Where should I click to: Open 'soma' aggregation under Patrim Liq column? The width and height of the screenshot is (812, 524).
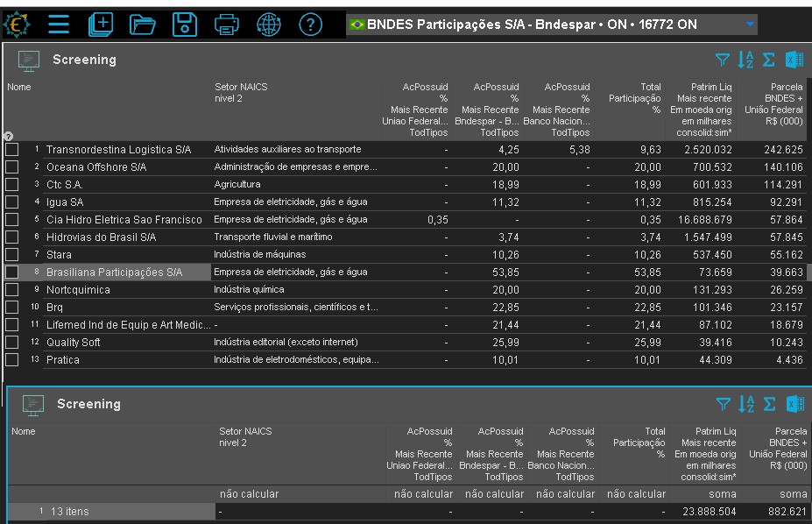(x=723, y=494)
